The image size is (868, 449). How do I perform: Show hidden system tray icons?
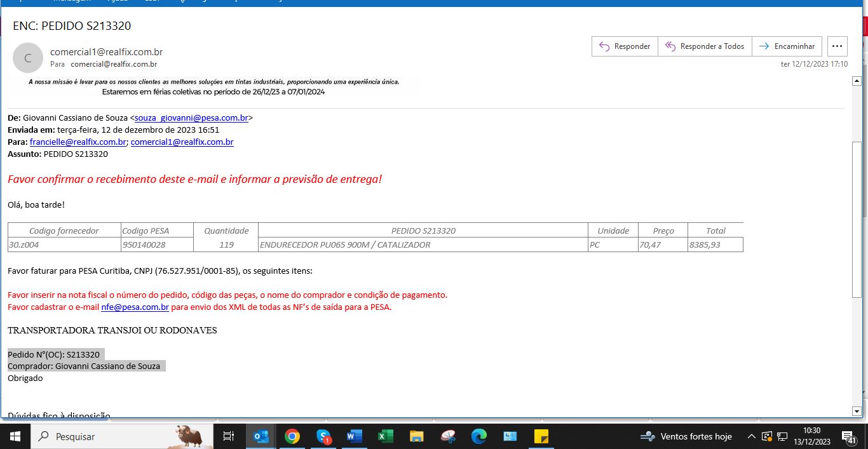tap(751, 436)
